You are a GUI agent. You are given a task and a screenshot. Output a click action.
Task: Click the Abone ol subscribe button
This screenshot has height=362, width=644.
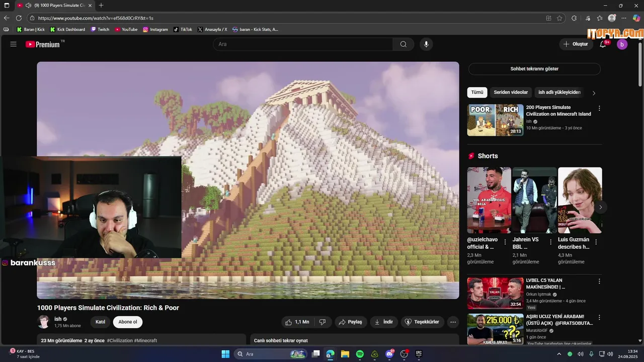(128, 322)
